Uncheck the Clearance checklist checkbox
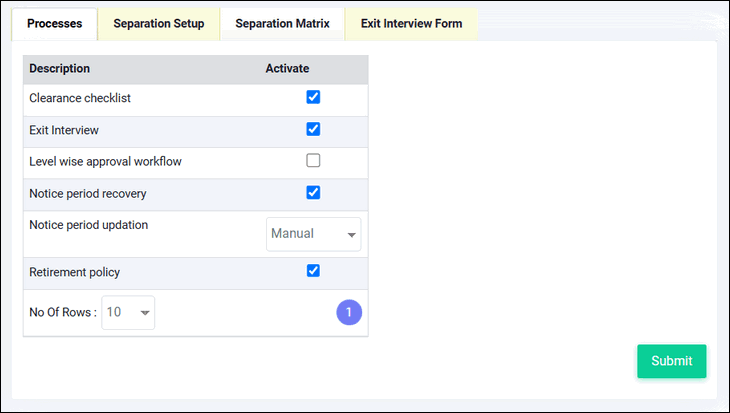730x413 pixels. pos(313,97)
